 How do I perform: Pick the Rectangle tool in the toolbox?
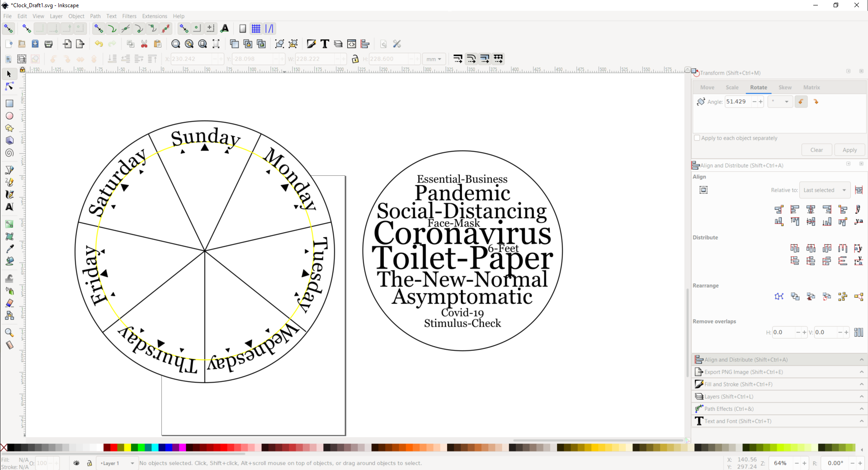pos(9,103)
